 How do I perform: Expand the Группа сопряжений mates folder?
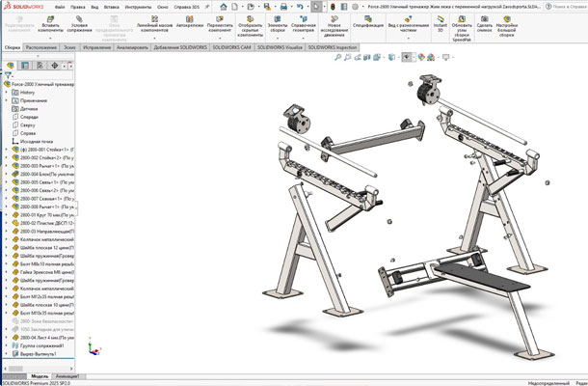pos(7,346)
